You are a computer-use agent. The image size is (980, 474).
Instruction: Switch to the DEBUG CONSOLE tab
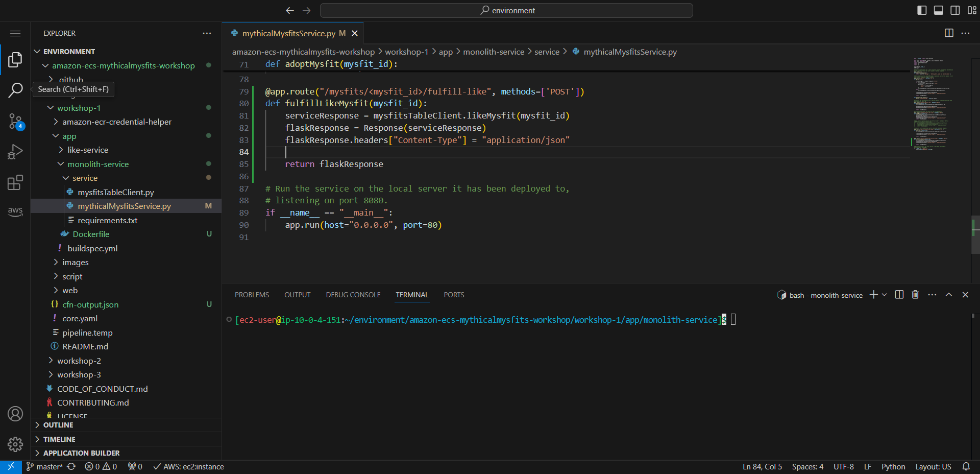coord(353,295)
